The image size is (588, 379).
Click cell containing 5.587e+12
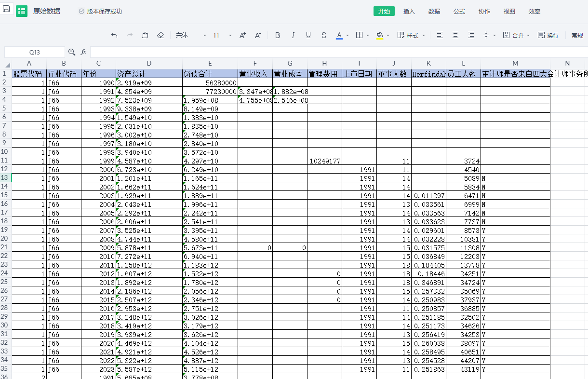click(x=149, y=369)
